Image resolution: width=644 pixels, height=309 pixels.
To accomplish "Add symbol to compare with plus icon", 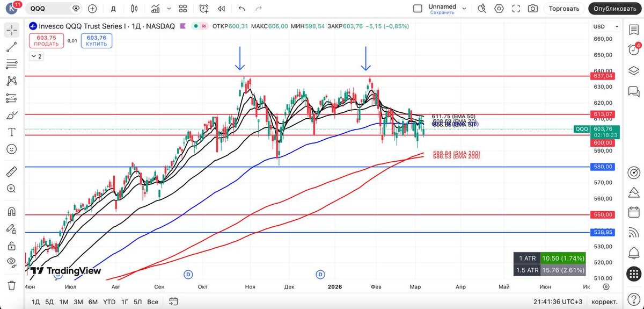I will pos(92,9).
